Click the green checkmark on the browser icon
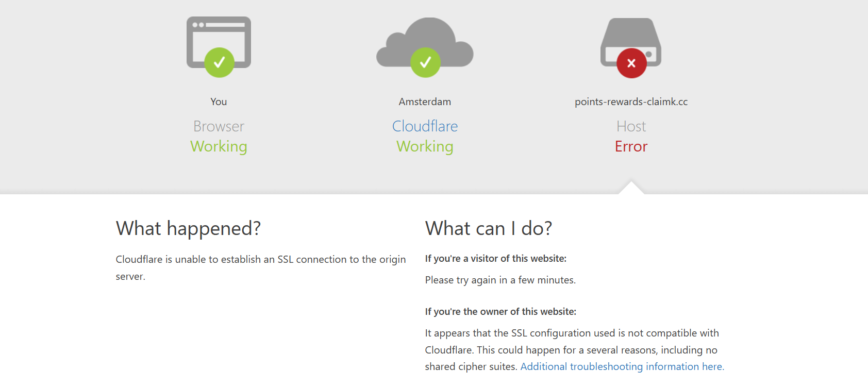This screenshot has width=868, height=387. [x=219, y=62]
